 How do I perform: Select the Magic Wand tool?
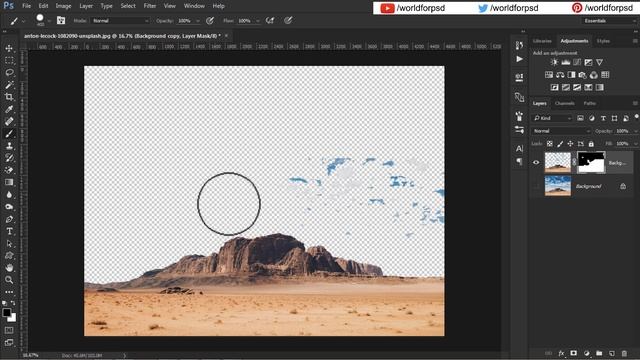point(9,85)
